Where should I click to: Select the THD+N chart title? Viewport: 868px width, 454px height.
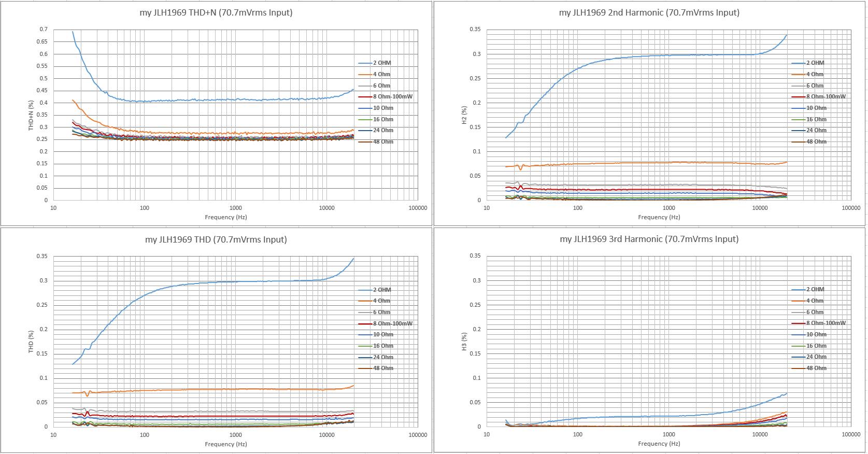point(216,12)
